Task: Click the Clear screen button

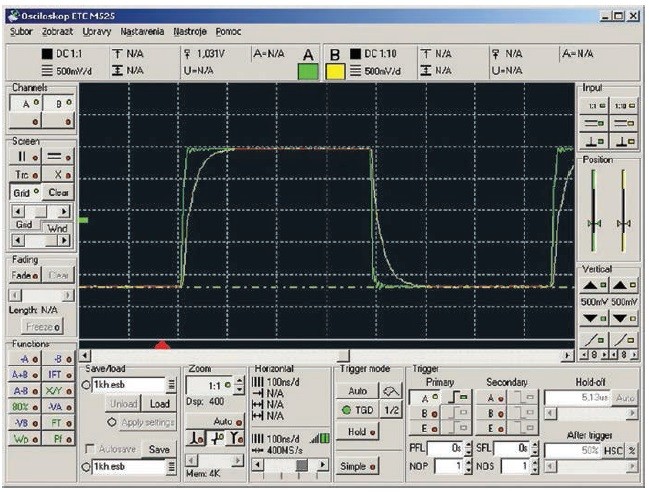Action: (58, 192)
